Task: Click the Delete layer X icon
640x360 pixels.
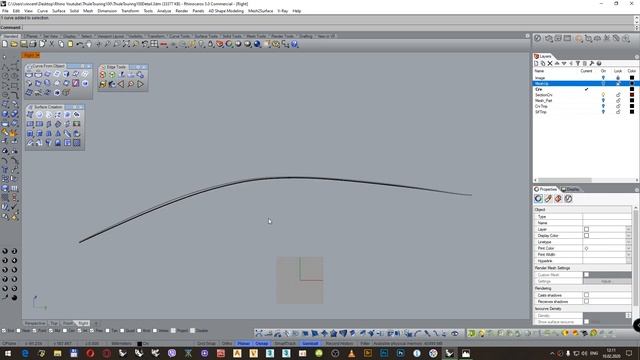Action: pos(550,63)
